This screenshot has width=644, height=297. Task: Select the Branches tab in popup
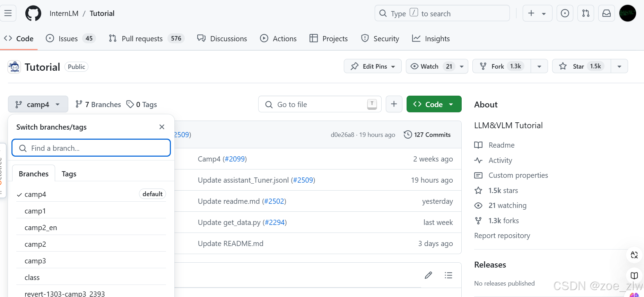tap(34, 174)
